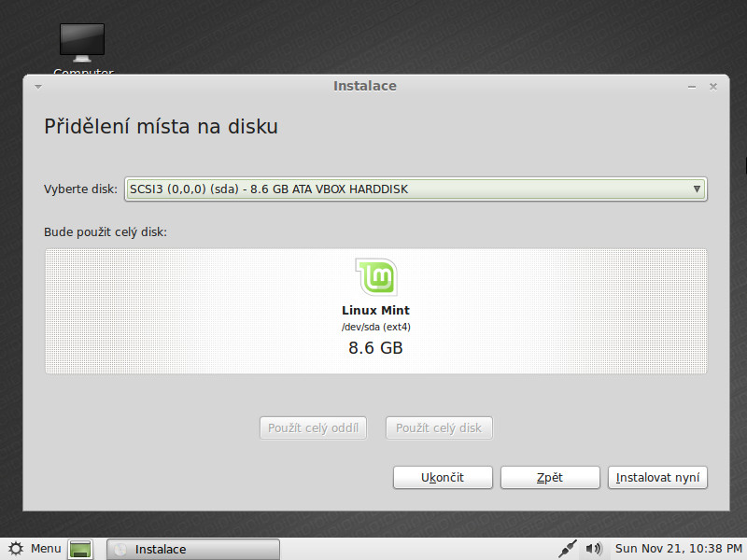747x560 pixels.
Task: Click the Ukončit button
Action: pos(443,478)
